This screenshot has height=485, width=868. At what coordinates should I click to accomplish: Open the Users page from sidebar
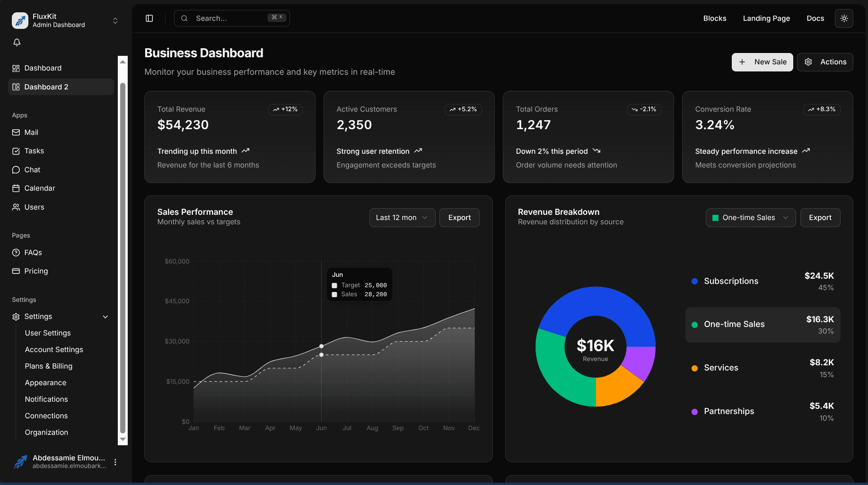tap(34, 207)
